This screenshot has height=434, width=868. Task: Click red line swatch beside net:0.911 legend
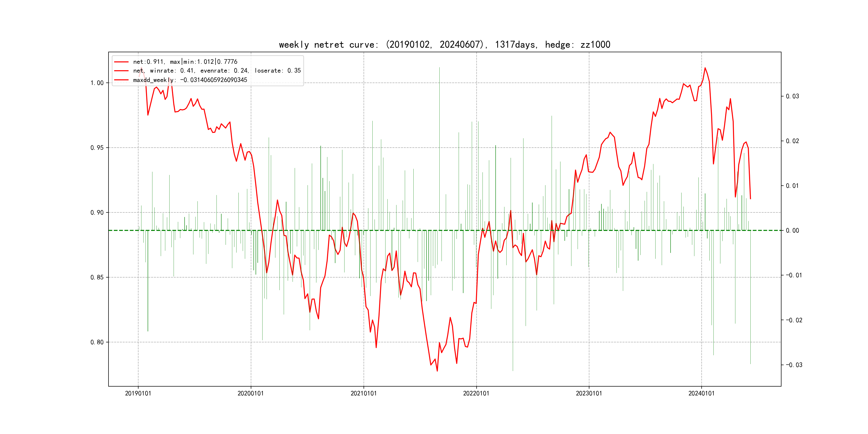[121, 62]
